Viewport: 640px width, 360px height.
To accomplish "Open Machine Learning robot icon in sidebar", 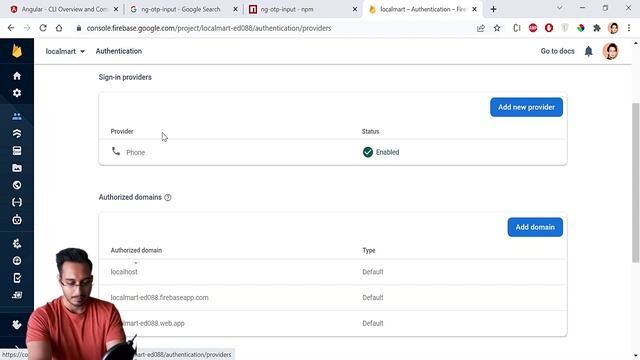I will point(17,220).
